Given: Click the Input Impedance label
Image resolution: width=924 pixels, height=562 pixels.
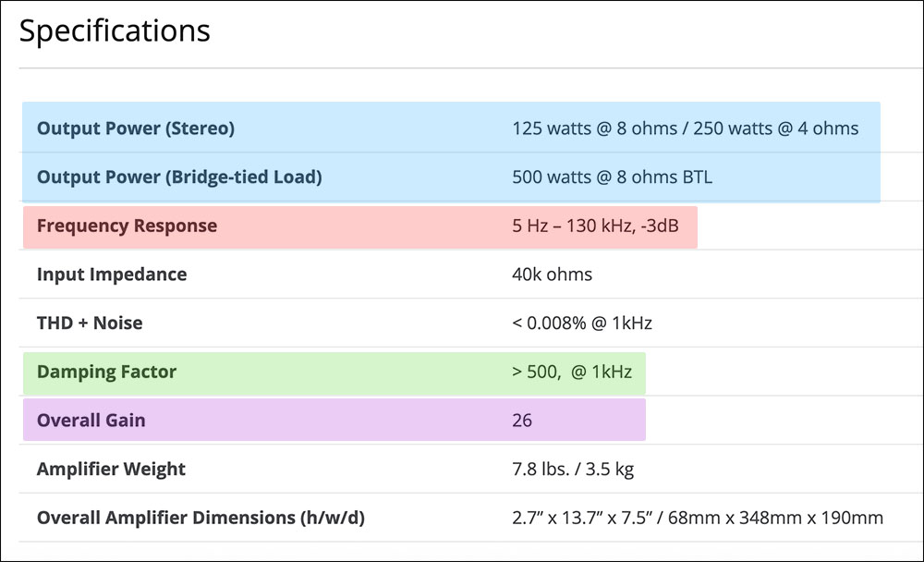Looking at the screenshot, I should click(x=112, y=275).
